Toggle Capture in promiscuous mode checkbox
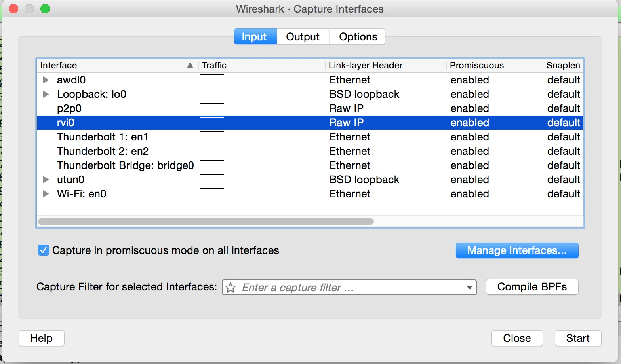The image size is (621, 364). (x=43, y=250)
